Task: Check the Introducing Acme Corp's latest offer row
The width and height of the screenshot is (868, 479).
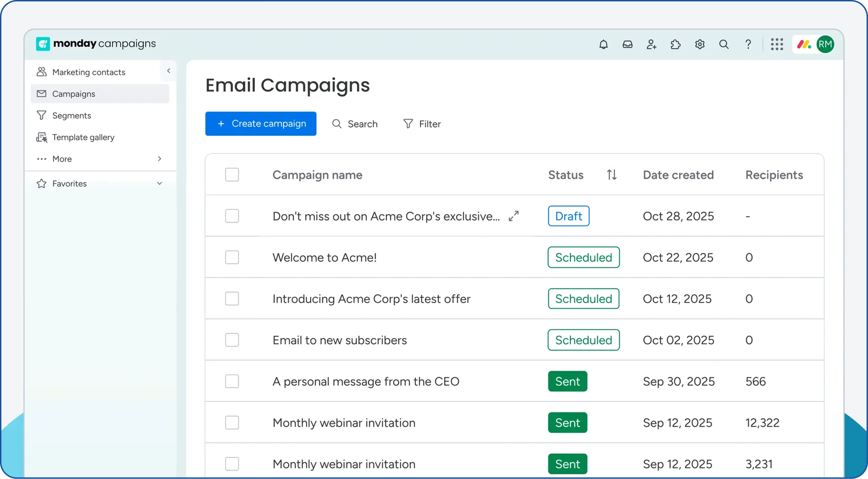Action: [232, 299]
